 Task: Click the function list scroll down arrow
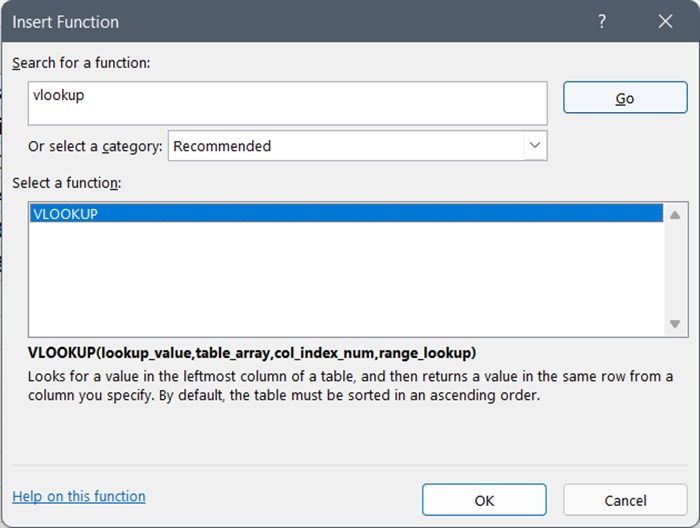pyautogui.click(x=675, y=324)
